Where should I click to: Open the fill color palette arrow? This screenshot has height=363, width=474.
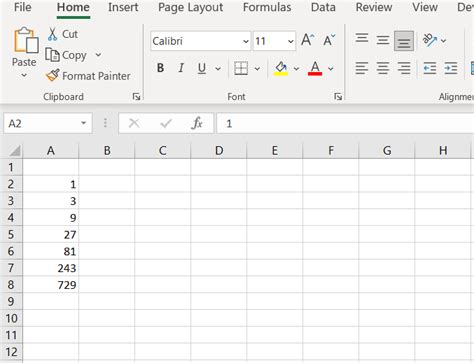point(296,69)
